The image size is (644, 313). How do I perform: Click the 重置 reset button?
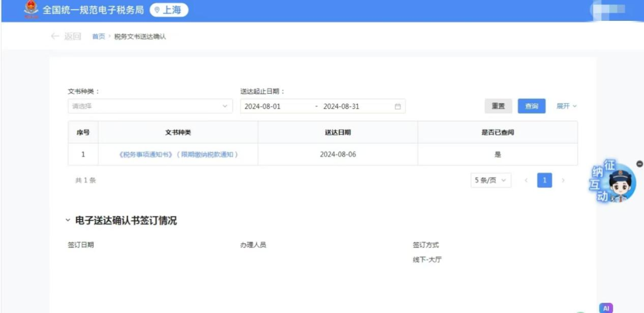(x=498, y=106)
